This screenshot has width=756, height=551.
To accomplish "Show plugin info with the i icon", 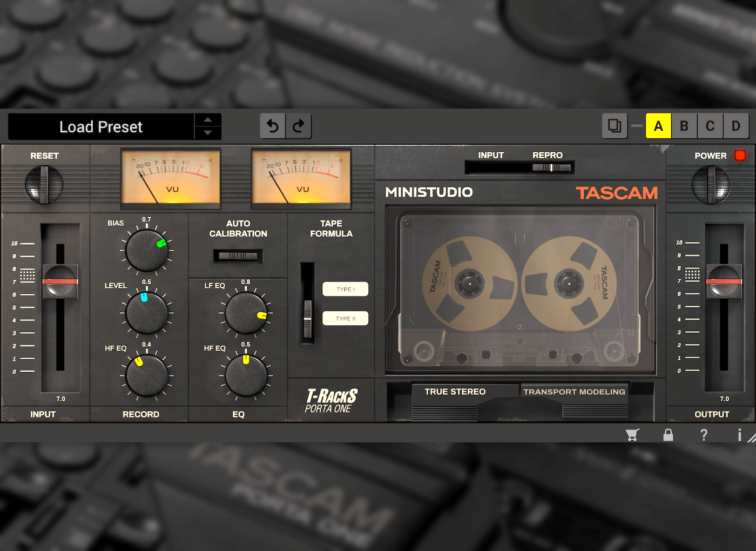I will [739, 435].
